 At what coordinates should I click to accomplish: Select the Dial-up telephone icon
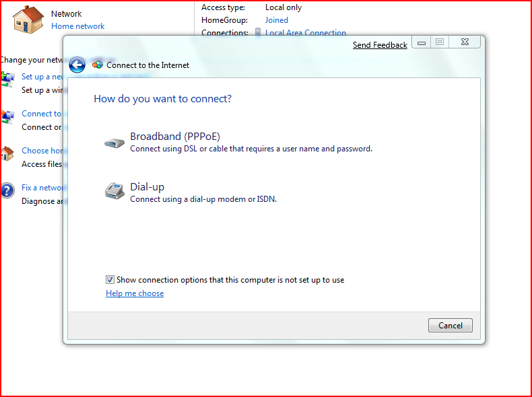tap(114, 191)
